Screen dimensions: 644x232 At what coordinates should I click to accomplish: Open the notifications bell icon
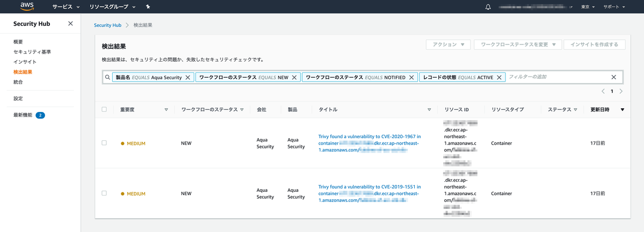tap(488, 7)
